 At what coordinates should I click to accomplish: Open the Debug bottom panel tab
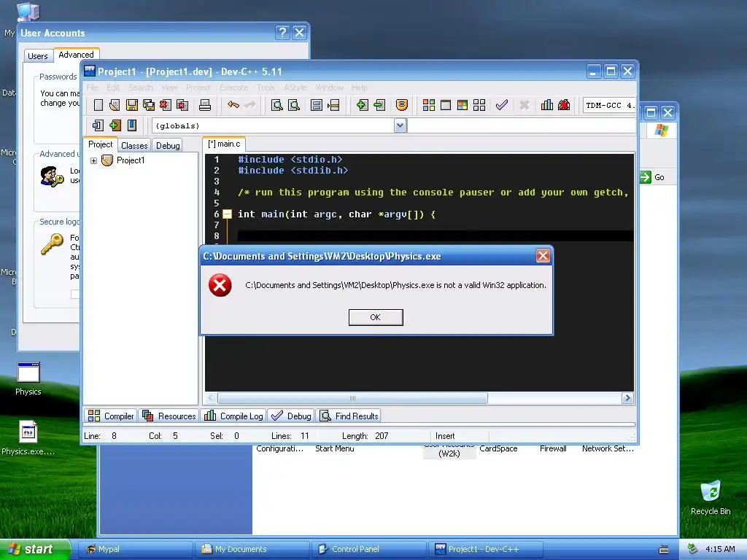[290, 416]
